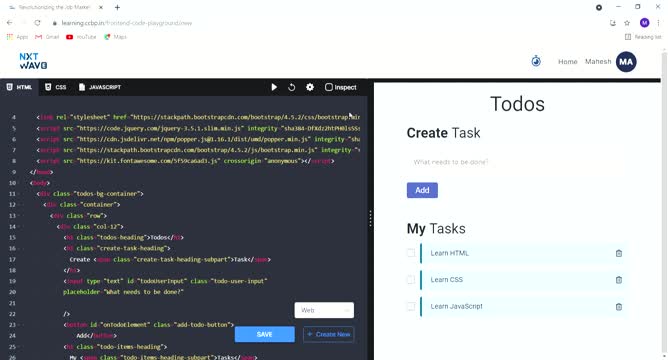Run the code with play icon
This screenshot has width=668, height=360.
274,87
